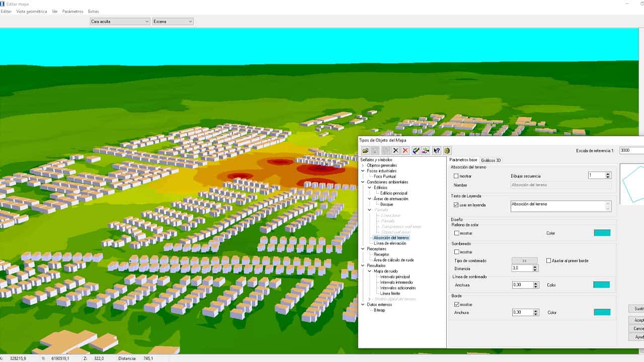The width and height of the screenshot is (644, 362).
Task: Click the Relleno de color swatch
Action: pos(602,233)
